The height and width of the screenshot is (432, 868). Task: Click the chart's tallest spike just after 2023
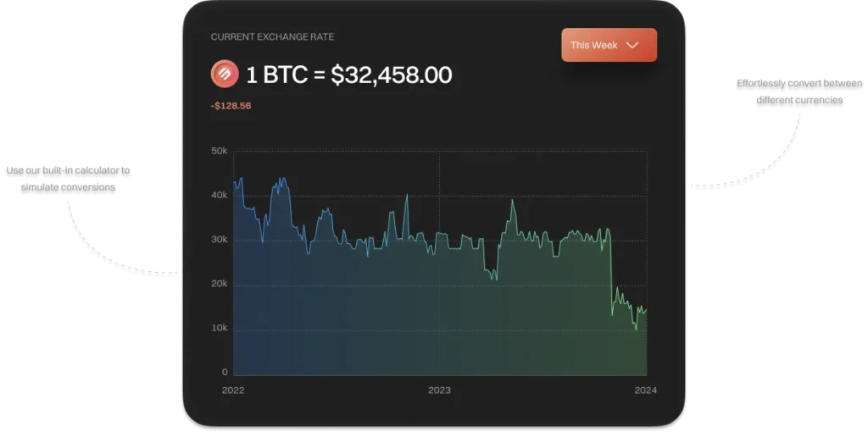pos(512,202)
